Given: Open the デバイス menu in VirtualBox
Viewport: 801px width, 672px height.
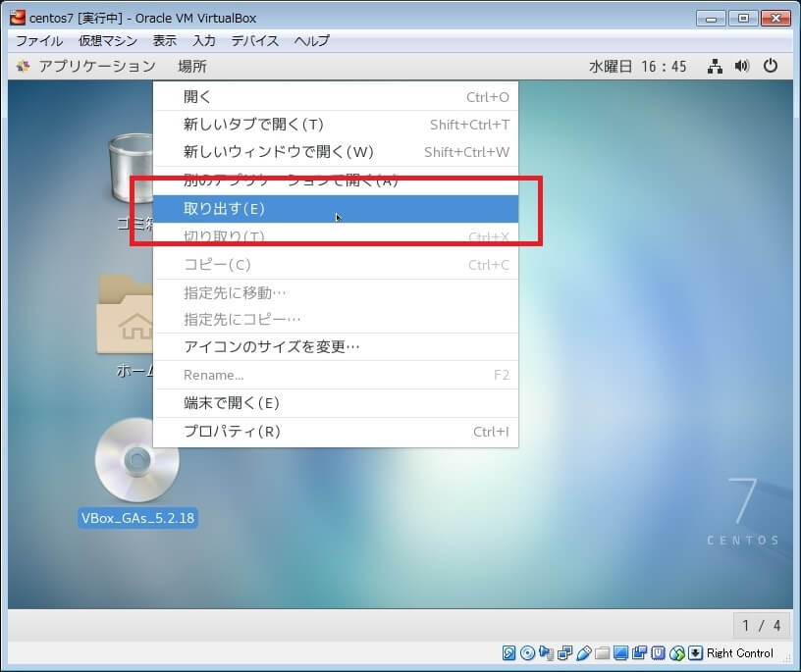Looking at the screenshot, I should pyautogui.click(x=254, y=41).
